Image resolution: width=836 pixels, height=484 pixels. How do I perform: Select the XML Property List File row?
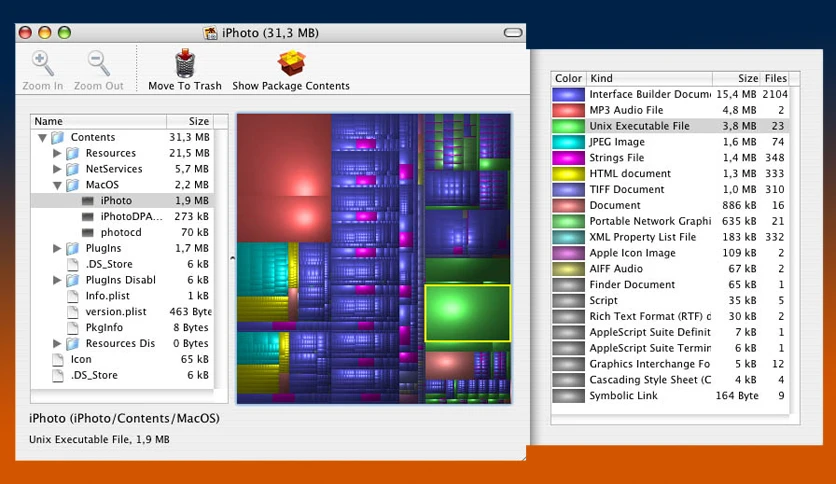(x=670, y=237)
